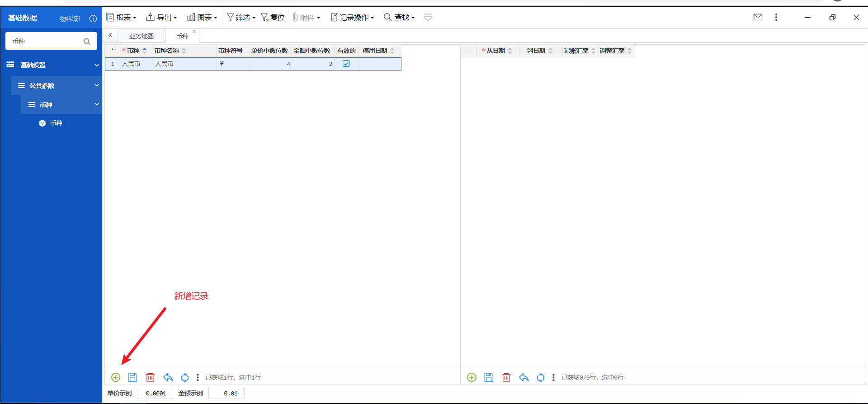Image resolution: width=868 pixels, height=404 pixels.
Task: Click the trash icon in right panel
Action: [x=506, y=377]
